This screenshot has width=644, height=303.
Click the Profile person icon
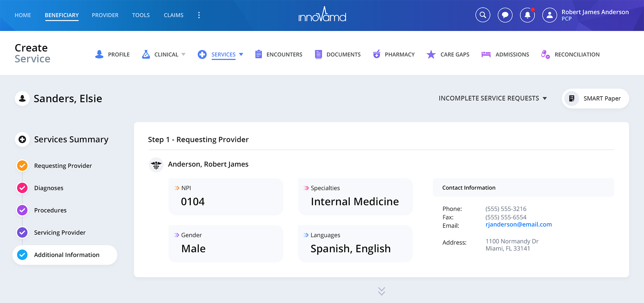click(x=99, y=54)
